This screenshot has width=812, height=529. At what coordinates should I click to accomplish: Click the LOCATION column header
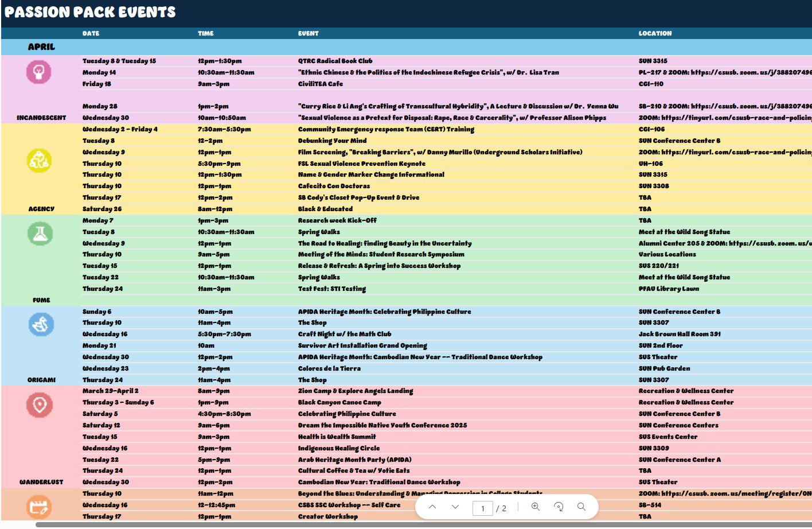655,33
